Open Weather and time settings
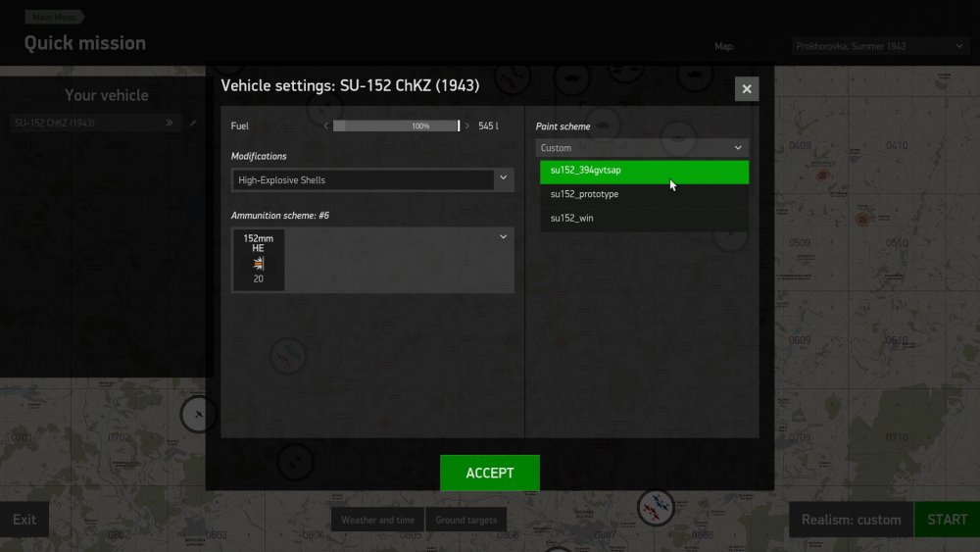Screen dimensions: 980x552 pos(377,520)
